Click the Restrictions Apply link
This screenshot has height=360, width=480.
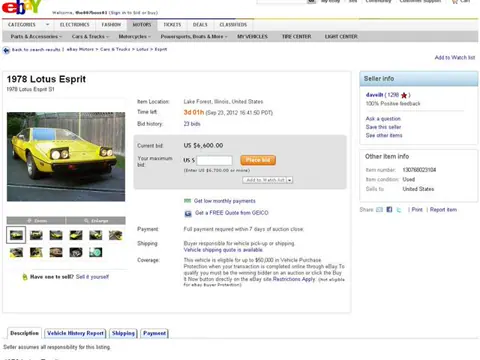coord(294,279)
